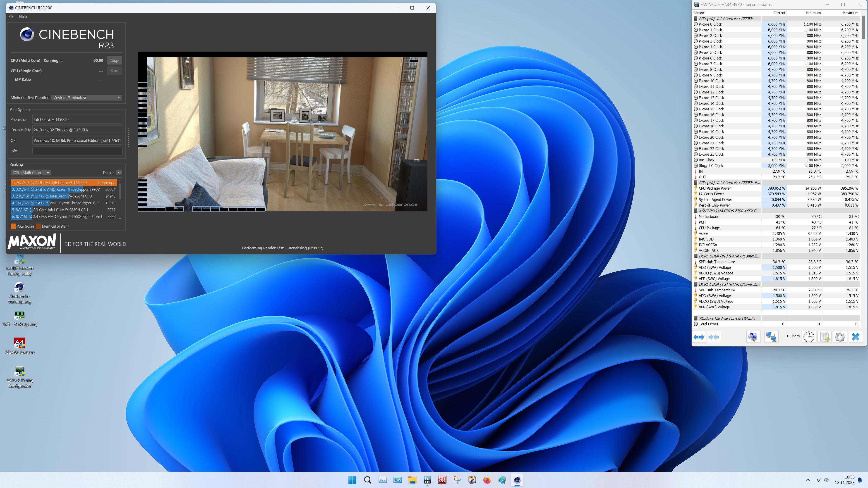This screenshot has width=868, height=488.
Task: Click HWiNFO clock reset timer icon
Action: [x=809, y=337]
